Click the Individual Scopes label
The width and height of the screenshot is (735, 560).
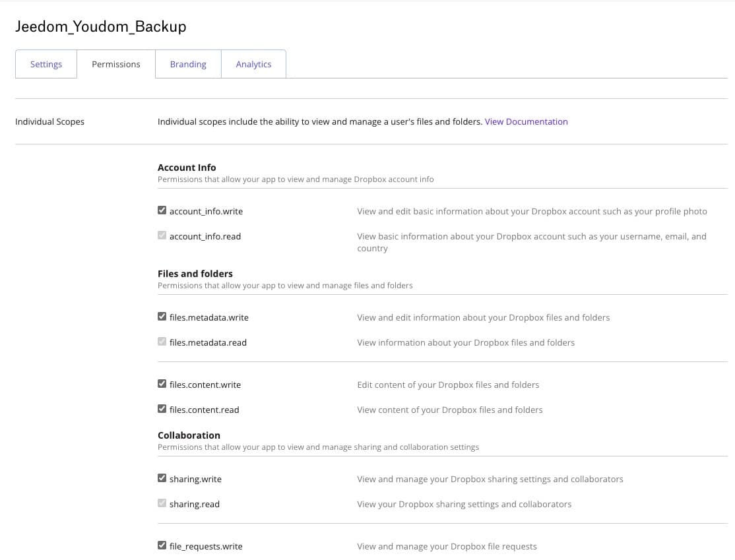point(49,122)
